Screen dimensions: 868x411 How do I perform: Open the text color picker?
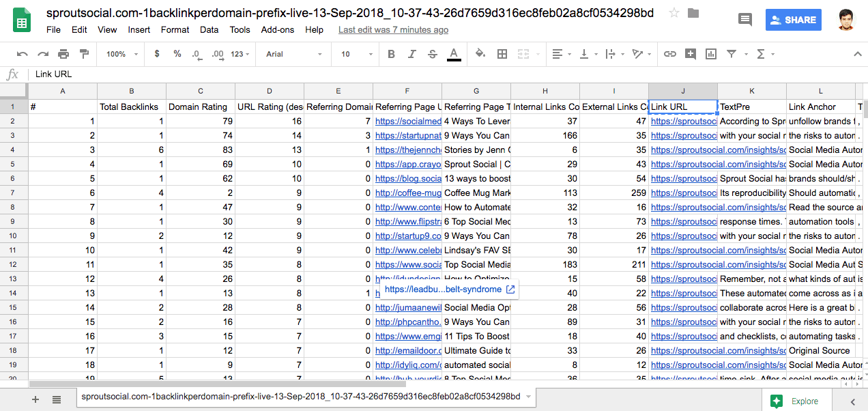[x=454, y=54]
